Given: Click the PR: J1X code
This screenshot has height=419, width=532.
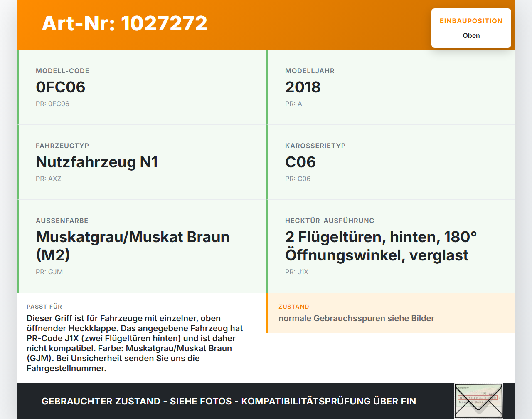Looking at the screenshot, I should [297, 272].
